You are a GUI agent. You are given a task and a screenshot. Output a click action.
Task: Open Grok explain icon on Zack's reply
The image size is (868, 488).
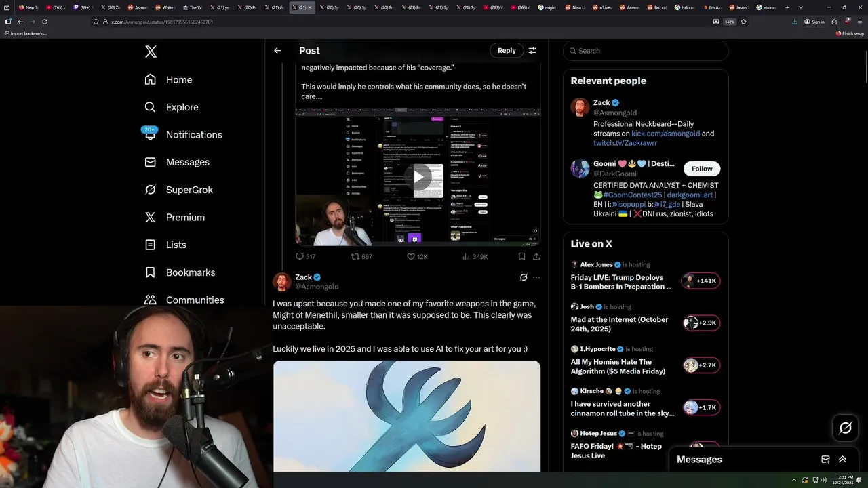[524, 277]
